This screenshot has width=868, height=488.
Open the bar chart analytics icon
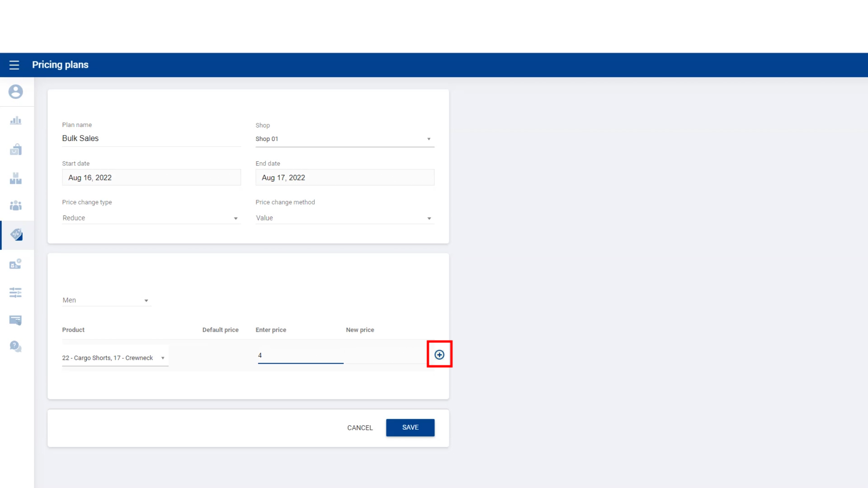15,121
